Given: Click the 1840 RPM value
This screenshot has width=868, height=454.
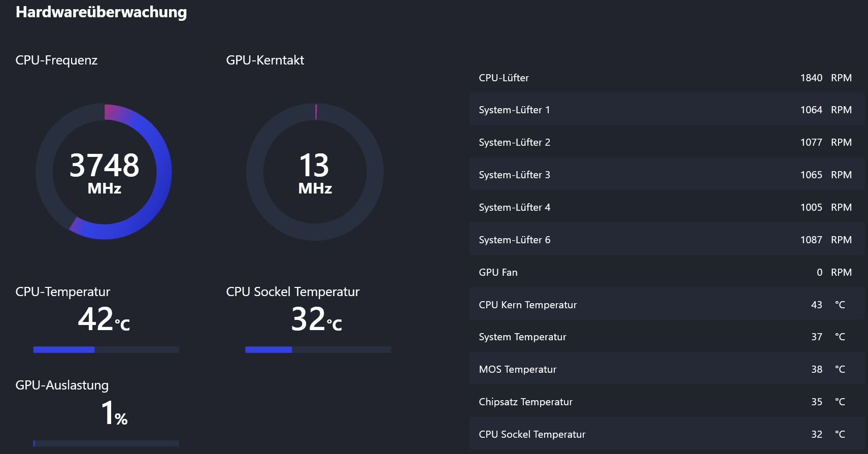Looking at the screenshot, I should pyautogui.click(x=826, y=78).
